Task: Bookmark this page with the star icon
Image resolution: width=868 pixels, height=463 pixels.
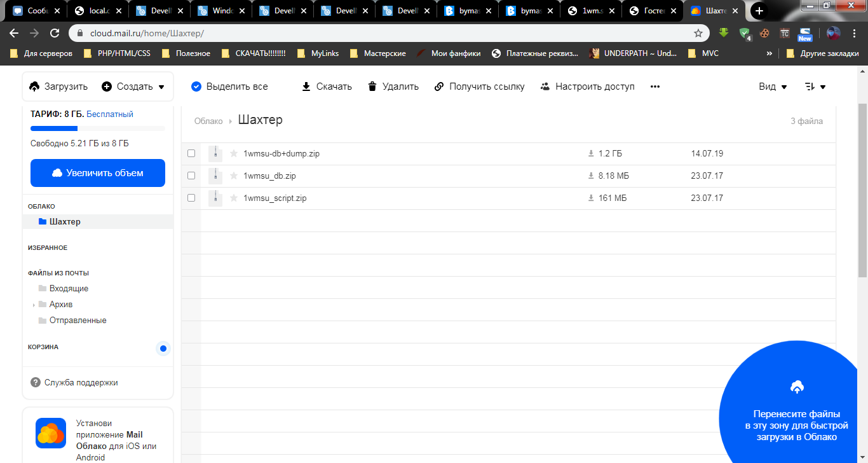Action: pos(698,33)
